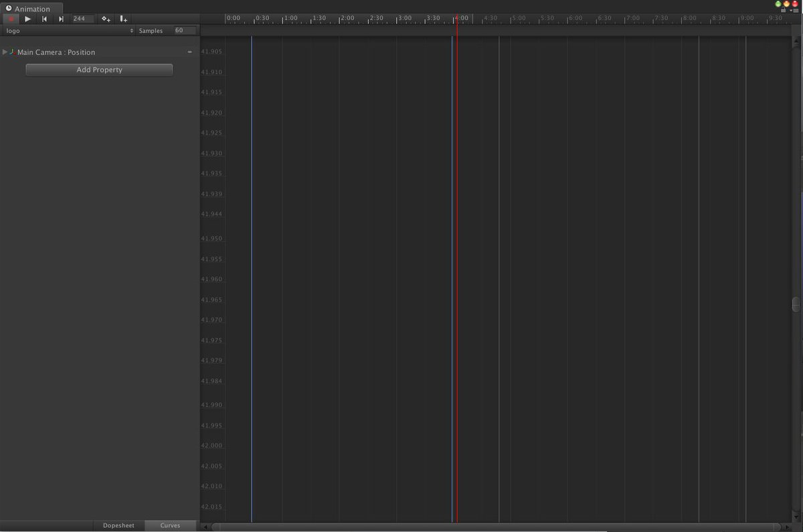
Task: Click the 42.000 value axis label
Action: click(212, 446)
